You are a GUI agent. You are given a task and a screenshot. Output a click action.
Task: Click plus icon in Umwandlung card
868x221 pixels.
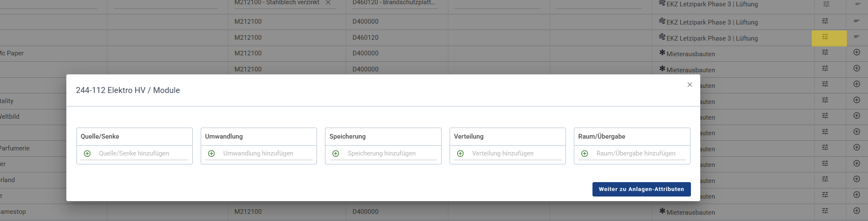tap(211, 153)
